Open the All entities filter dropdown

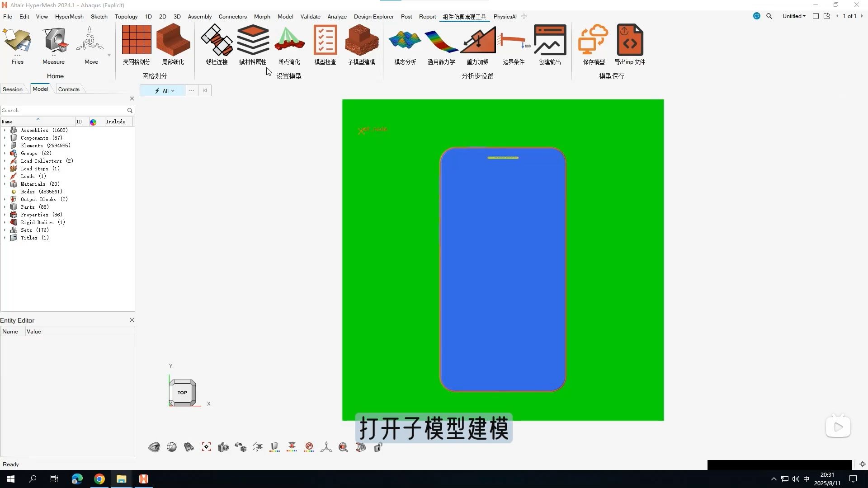coord(166,90)
